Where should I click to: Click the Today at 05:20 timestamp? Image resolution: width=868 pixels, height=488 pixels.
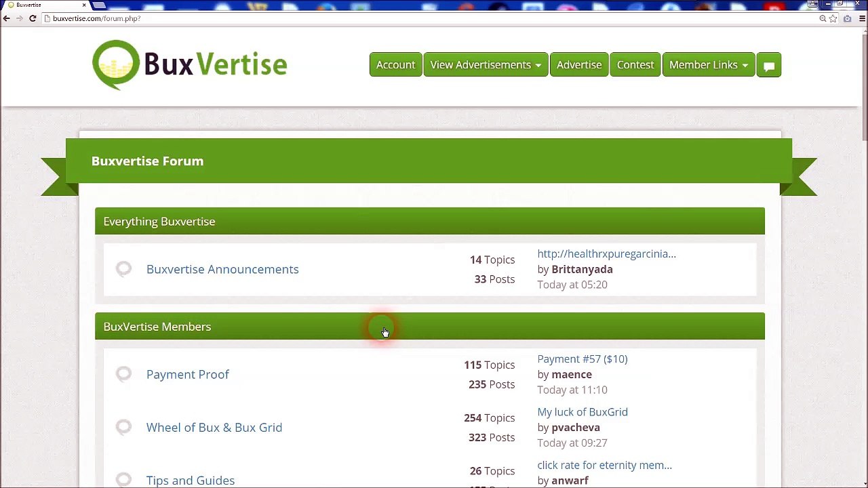(x=572, y=285)
